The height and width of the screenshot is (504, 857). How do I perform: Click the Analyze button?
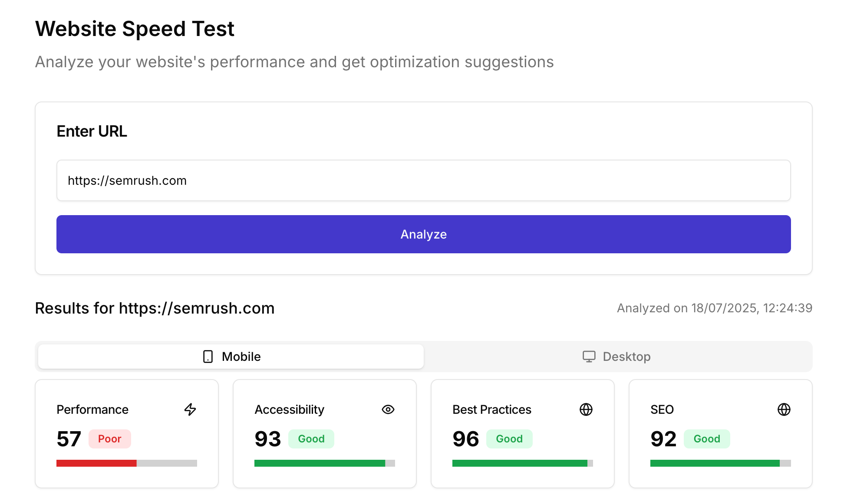(x=424, y=234)
